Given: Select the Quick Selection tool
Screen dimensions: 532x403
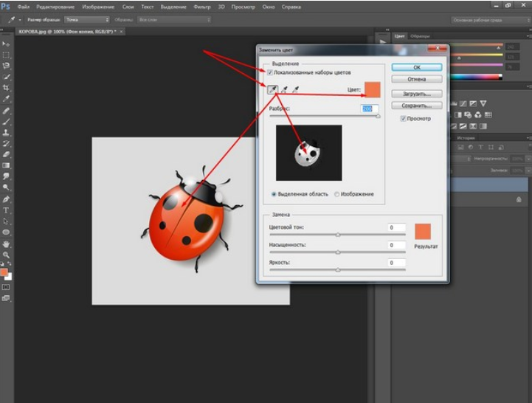Looking at the screenshot, I should pos(6,77).
